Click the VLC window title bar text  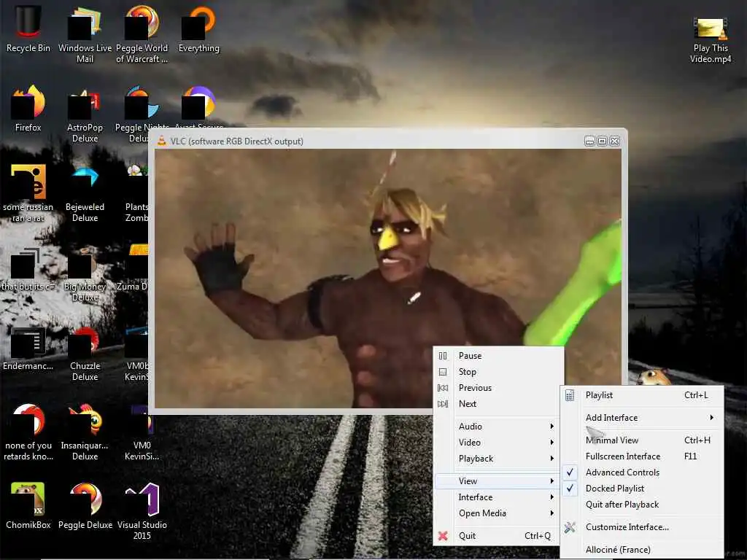point(237,141)
